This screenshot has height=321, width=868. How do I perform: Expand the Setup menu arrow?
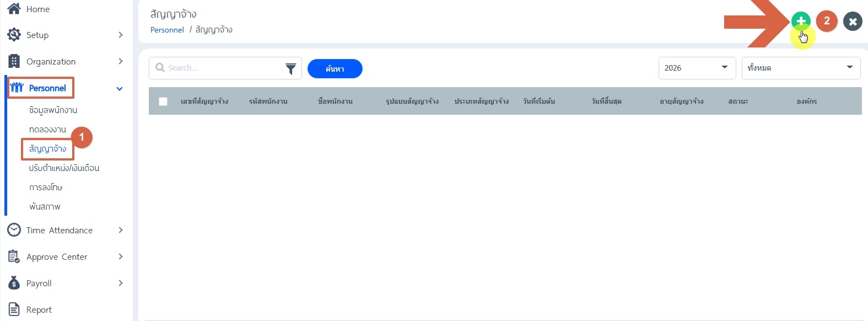pos(121,35)
